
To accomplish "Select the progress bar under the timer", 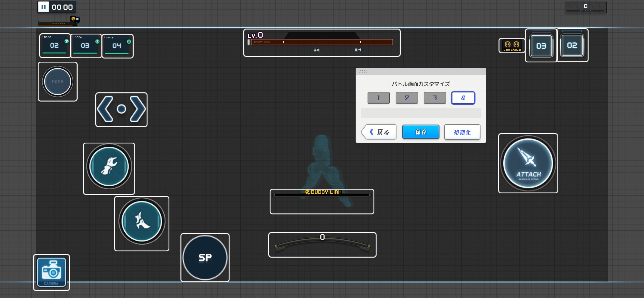I will click(x=58, y=23).
